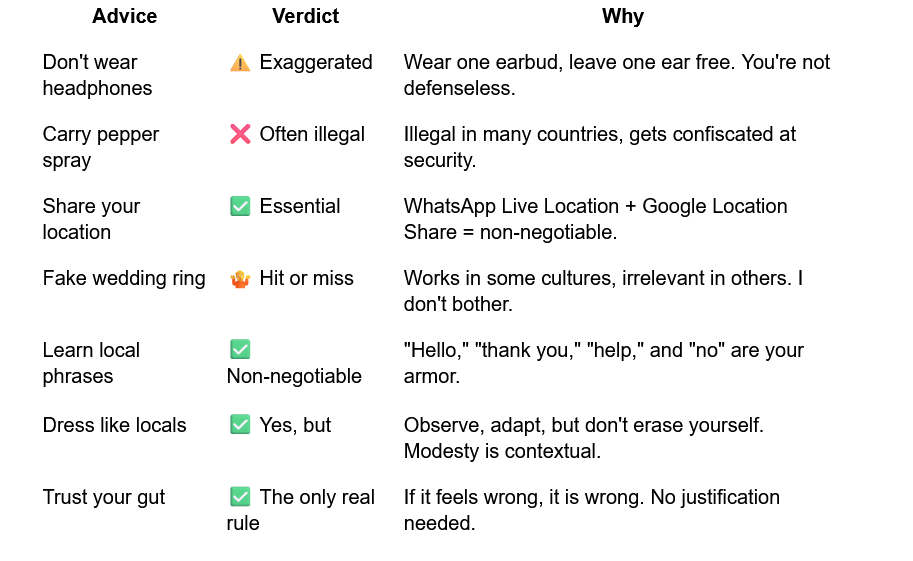This screenshot has width=913, height=561.
Task: Click the "Trust your gut" advice cell
Action: [104, 497]
